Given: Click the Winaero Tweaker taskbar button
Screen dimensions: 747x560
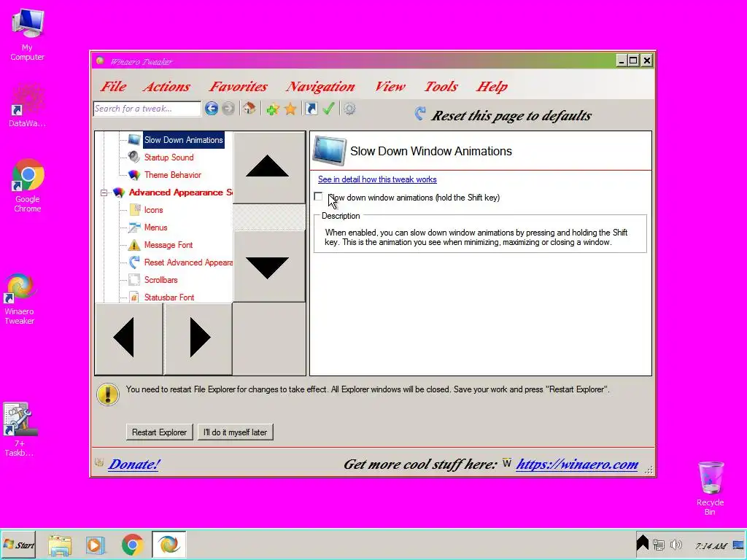Looking at the screenshot, I should [169, 545].
